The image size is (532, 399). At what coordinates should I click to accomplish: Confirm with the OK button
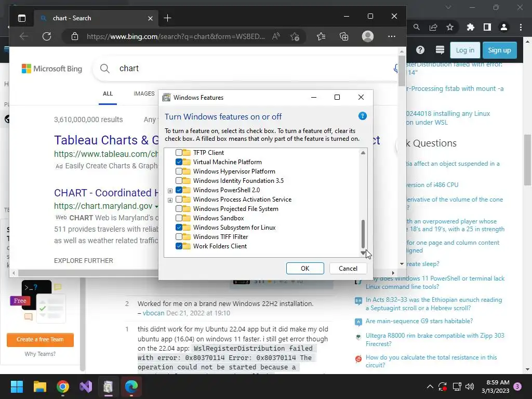305,269
